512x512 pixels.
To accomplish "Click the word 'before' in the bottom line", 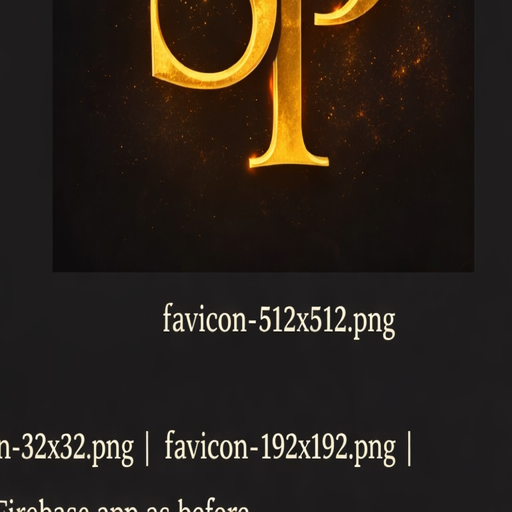I will pos(213,506).
